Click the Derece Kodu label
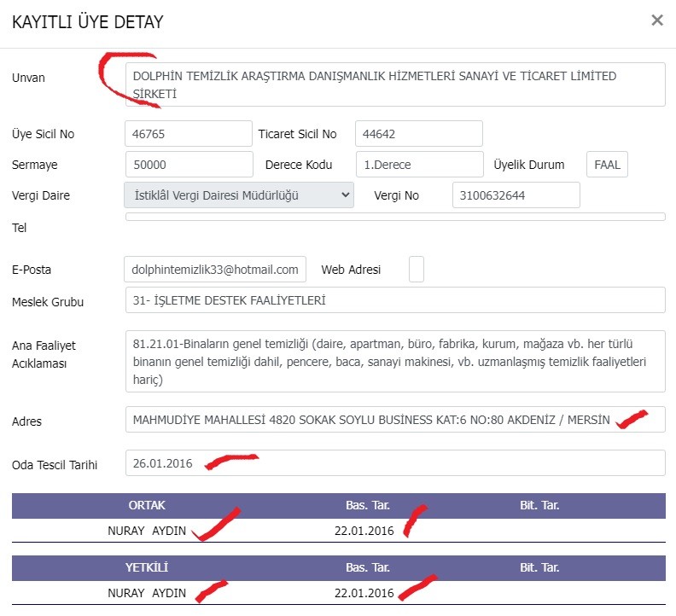676x616 pixels. point(299,165)
